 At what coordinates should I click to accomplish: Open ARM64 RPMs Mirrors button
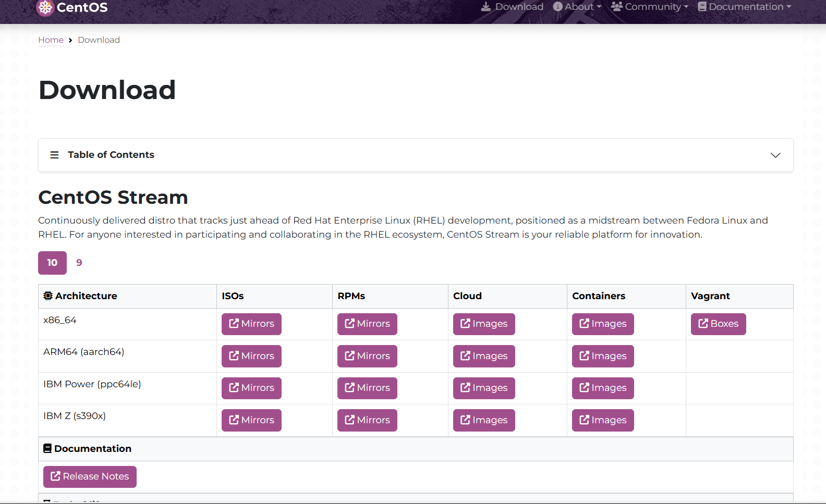pyautogui.click(x=367, y=356)
